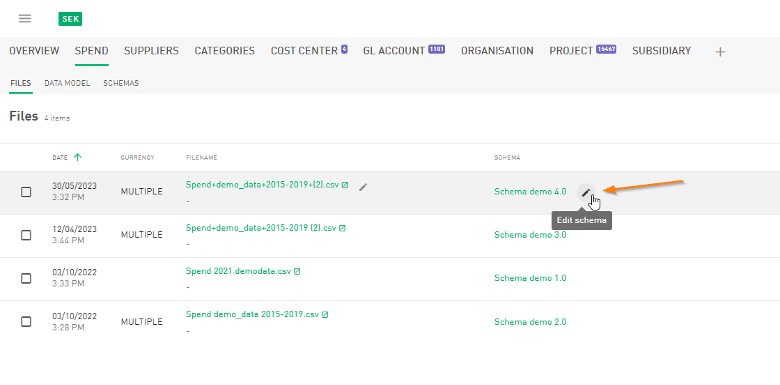The image size is (780, 385).
Task: Click the Project count badge
Action: click(x=606, y=49)
